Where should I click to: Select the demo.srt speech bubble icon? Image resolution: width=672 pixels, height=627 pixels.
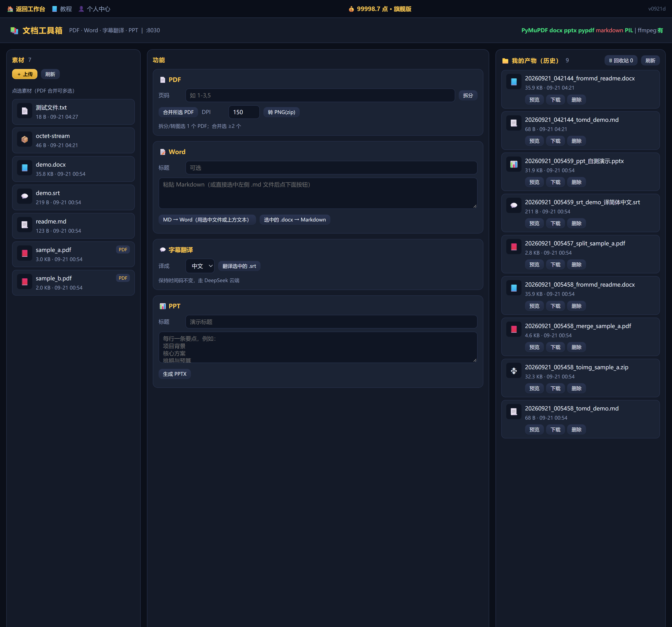click(25, 196)
